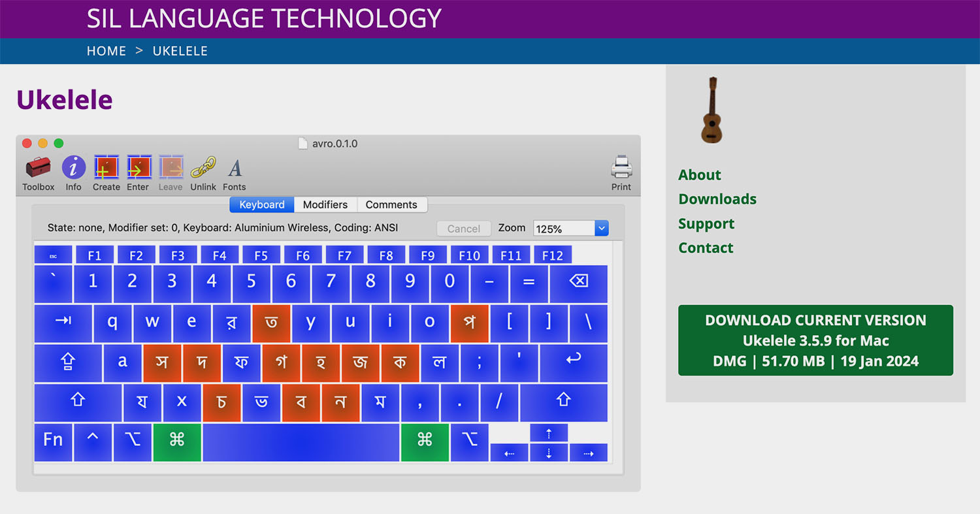
Task: Click the ukulele instrument image
Action: 711,110
